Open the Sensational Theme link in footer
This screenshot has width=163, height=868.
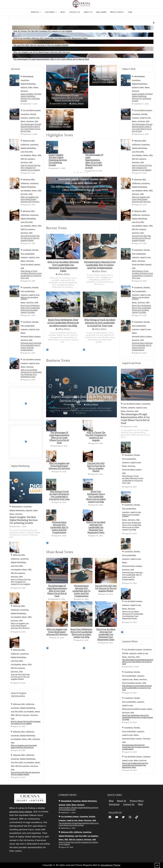point(110,865)
